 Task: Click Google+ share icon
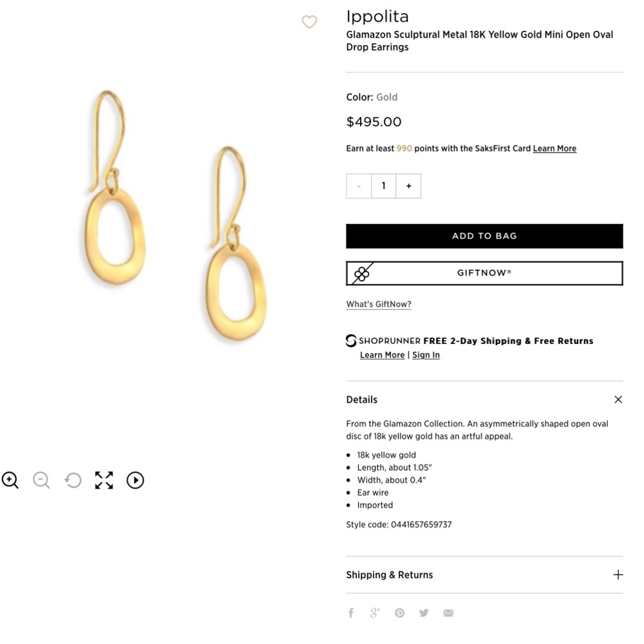pos(375,612)
